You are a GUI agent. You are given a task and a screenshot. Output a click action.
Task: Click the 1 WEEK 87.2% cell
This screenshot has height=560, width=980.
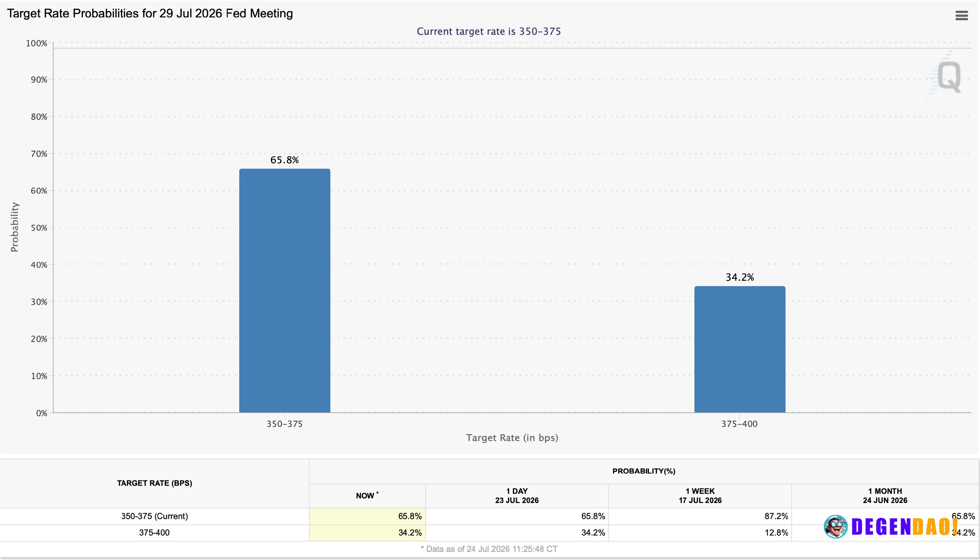point(700,516)
